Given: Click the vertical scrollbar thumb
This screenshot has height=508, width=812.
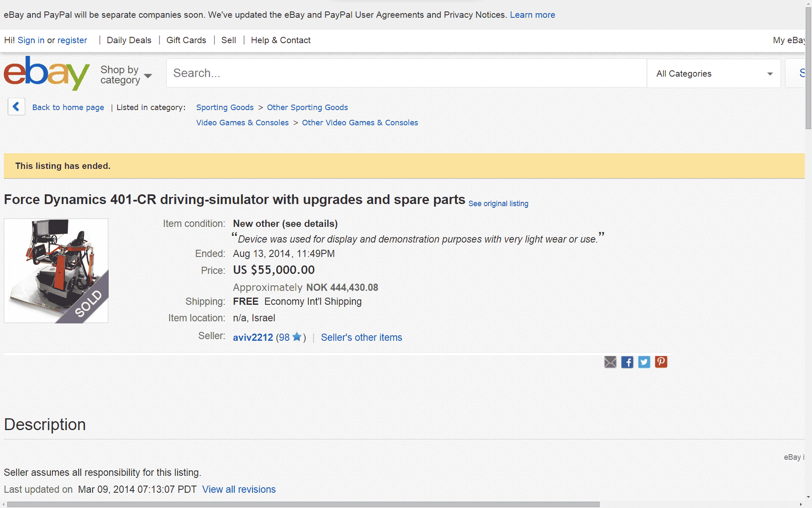Looking at the screenshot, I should click(808, 68).
